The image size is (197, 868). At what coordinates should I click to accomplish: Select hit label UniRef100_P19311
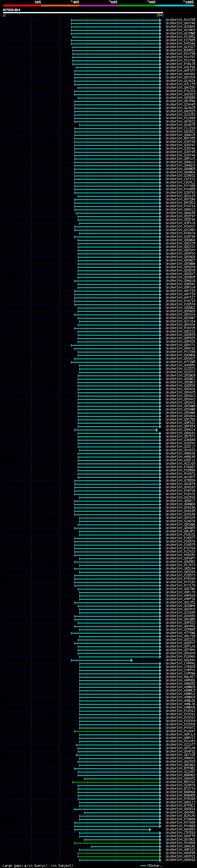point(180,714)
